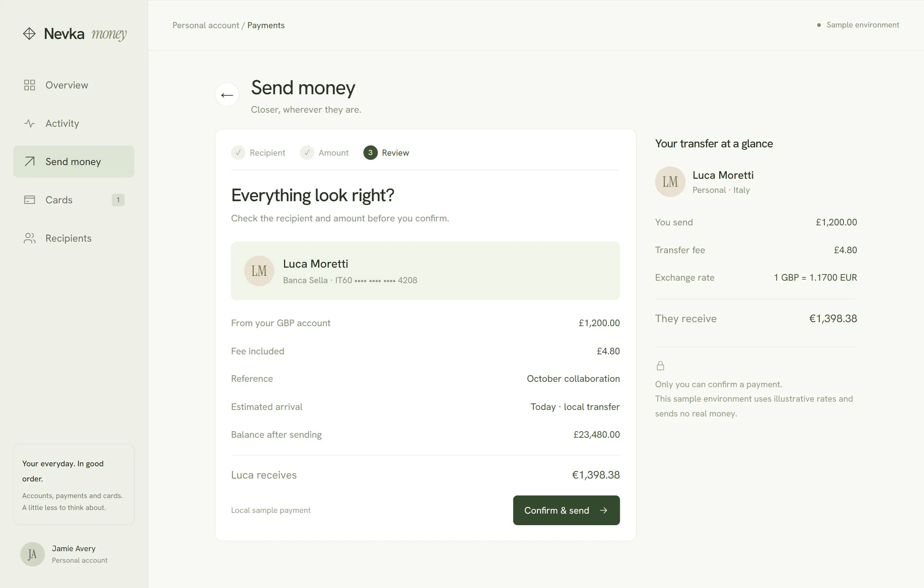Screen dimensions: 924x588
Task: Click the Personal account breadcrumb link
Action: tap(206, 25)
